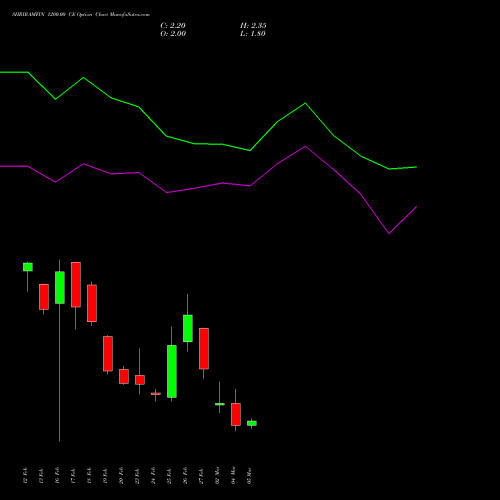Click the 20 Feb date label

tap(121, 476)
